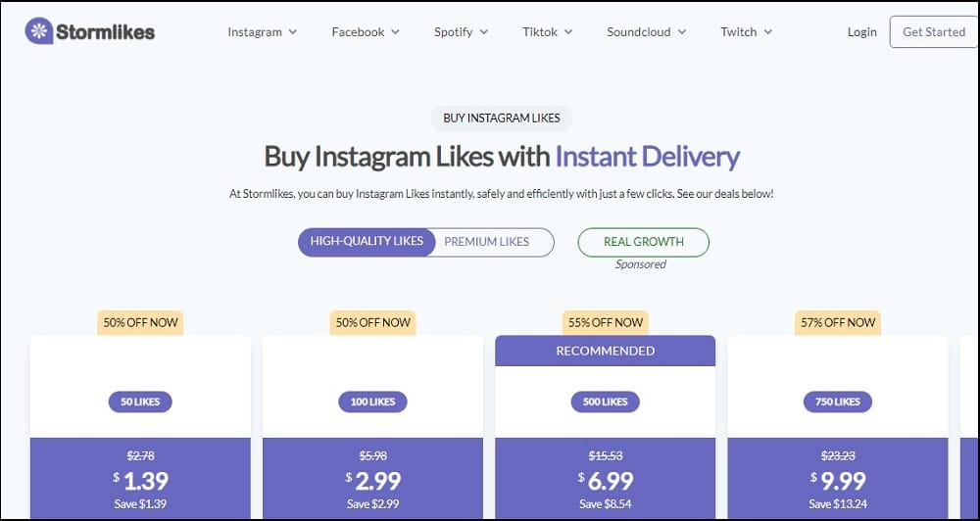The height and width of the screenshot is (521, 980).
Task: Select the 750 Likes badge
Action: 838,402
